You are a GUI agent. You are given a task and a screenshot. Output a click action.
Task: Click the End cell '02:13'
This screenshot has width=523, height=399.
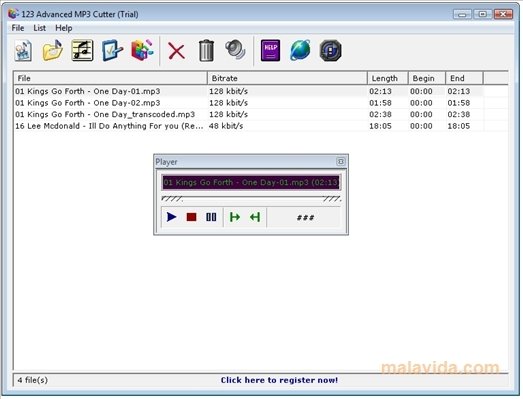[x=459, y=91]
